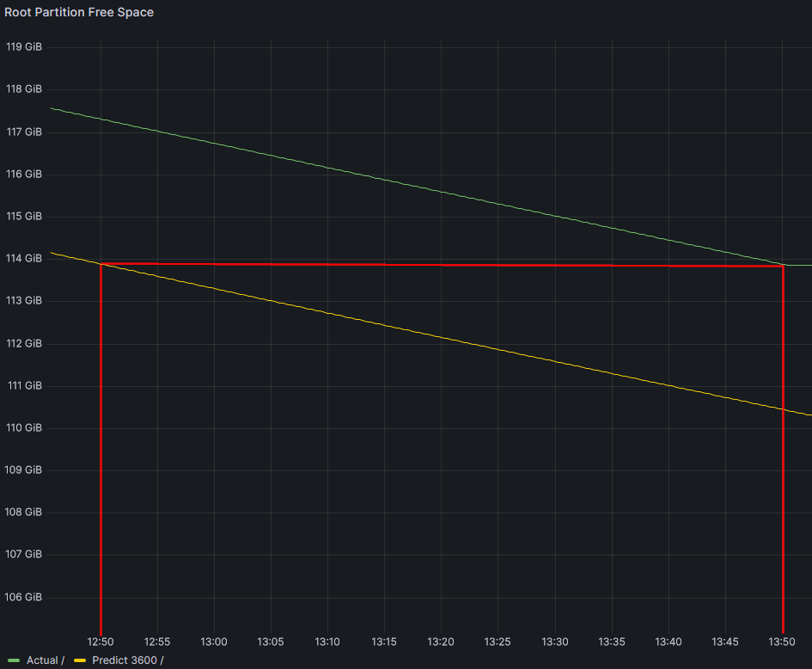Screen dimensions: 812x669
Task: Click the green Actual legend color swatch
Action: click(x=14, y=660)
